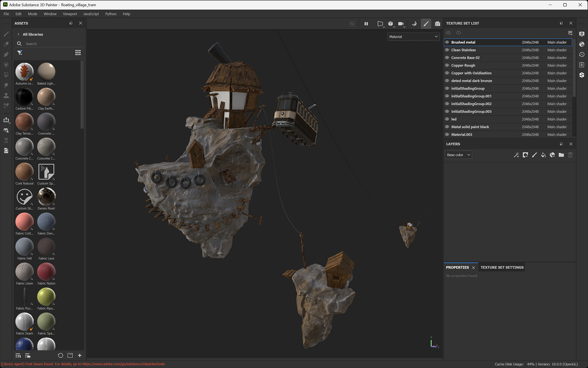Click the asset filter funnel icon

(20, 53)
